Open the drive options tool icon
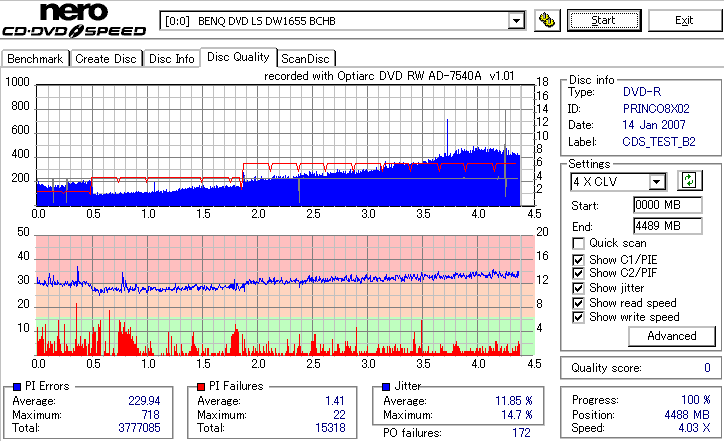724x441 pixels. [547, 20]
